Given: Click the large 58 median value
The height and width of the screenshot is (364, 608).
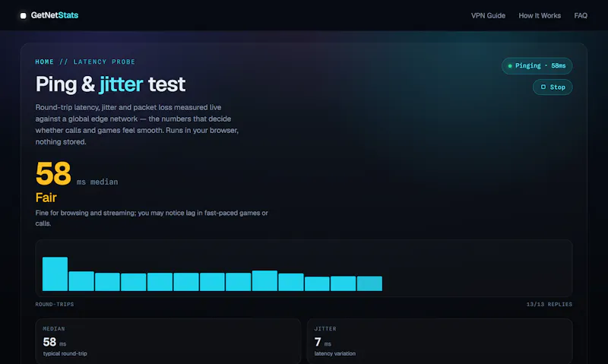Looking at the screenshot, I should pyautogui.click(x=53, y=173).
